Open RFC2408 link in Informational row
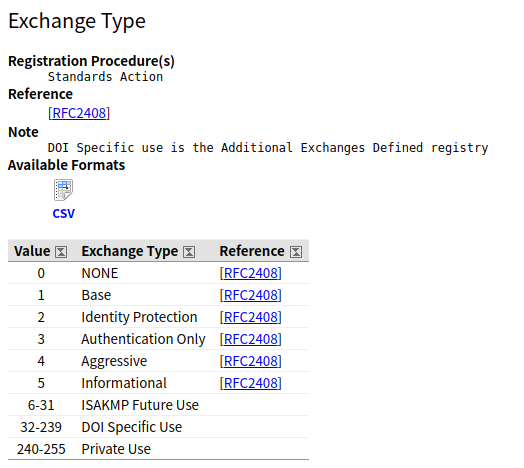This screenshot has width=524, height=468. point(251,383)
